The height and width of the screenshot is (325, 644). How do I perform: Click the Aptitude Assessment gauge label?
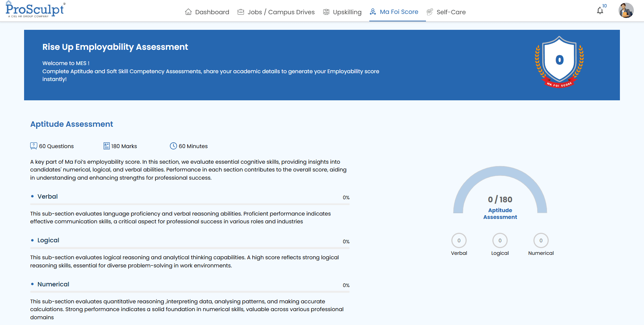click(x=500, y=214)
